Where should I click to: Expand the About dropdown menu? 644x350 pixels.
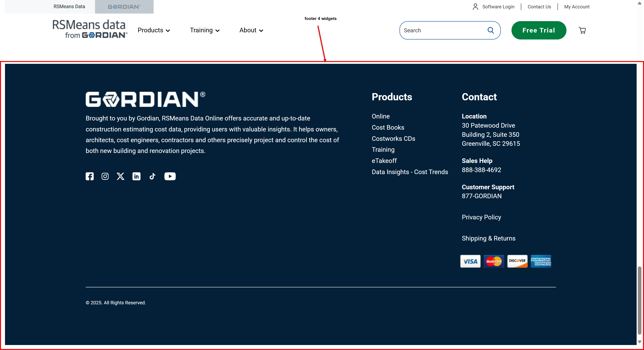point(251,30)
